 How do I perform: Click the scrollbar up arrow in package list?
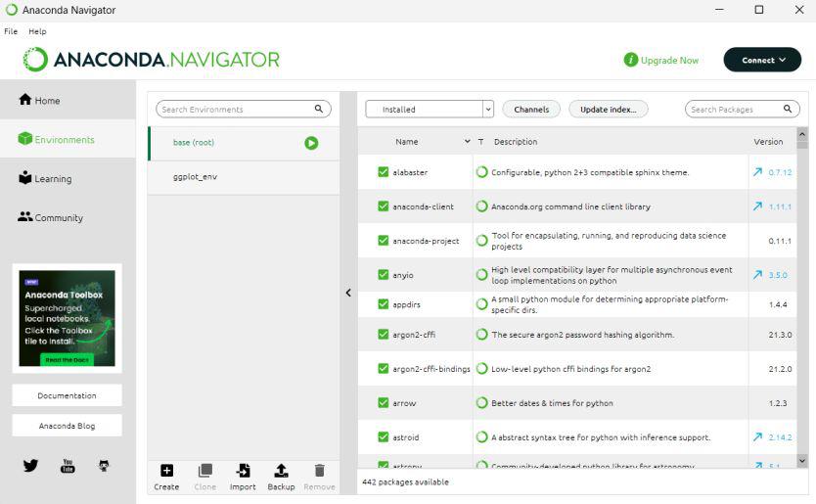coord(802,134)
